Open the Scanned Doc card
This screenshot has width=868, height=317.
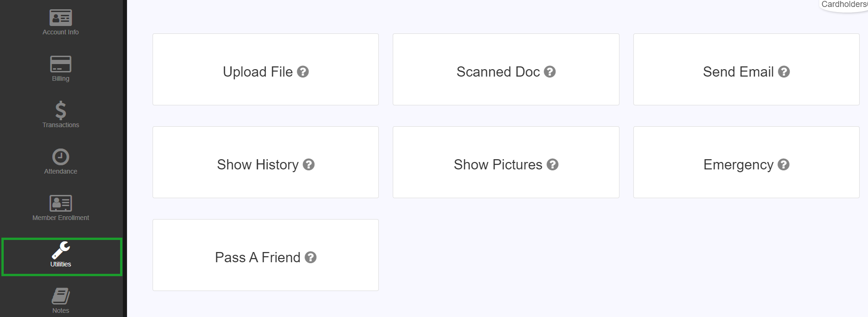click(506, 70)
